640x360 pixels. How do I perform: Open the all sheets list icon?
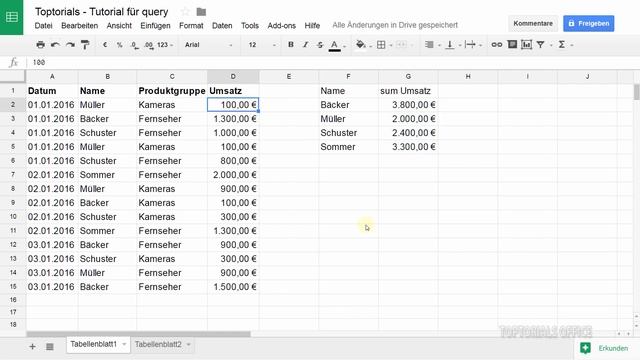click(50, 347)
